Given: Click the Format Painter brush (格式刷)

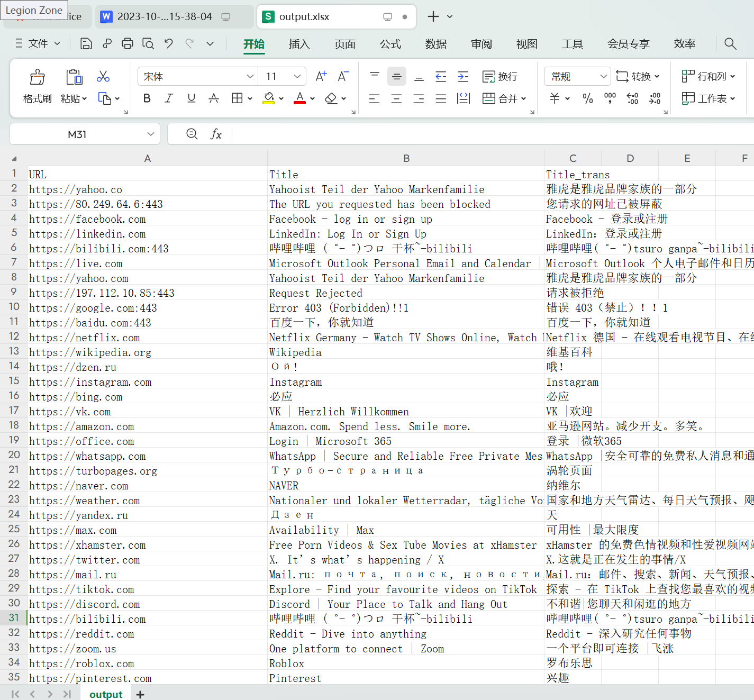Looking at the screenshot, I should click(x=37, y=86).
